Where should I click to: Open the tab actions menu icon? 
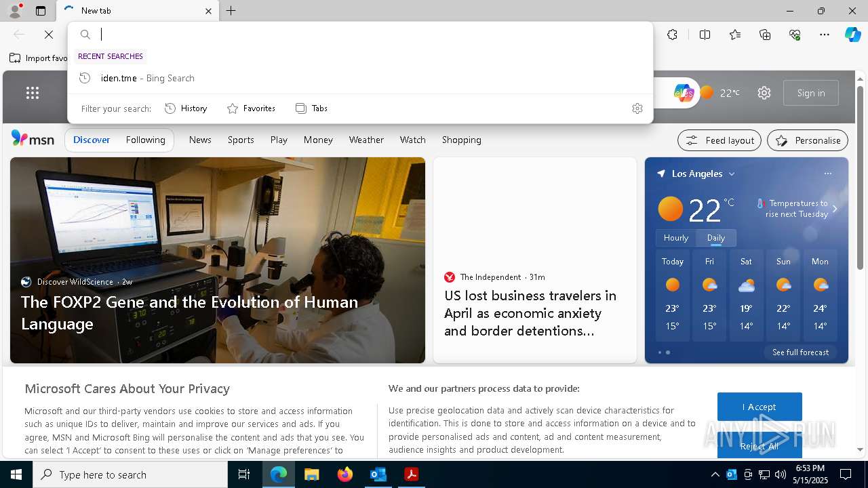(x=41, y=11)
